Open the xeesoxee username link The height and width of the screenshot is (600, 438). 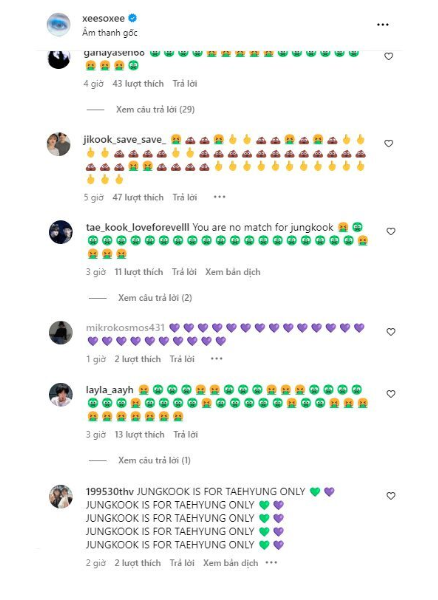click(x=104, y=18)
